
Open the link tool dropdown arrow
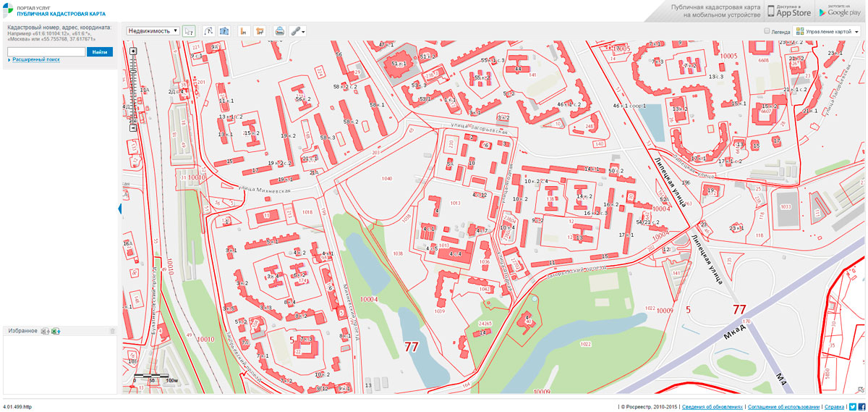tap(304, 32)
